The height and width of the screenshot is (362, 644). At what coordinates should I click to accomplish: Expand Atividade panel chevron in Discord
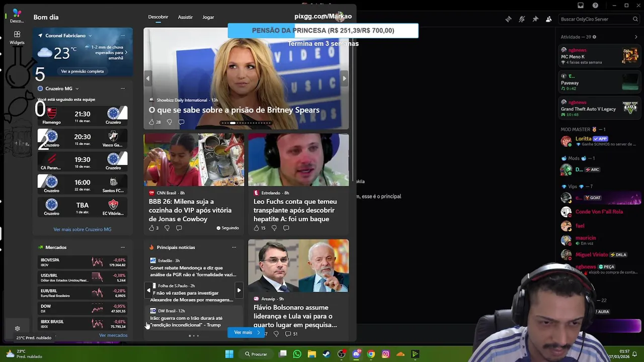point(635,37)
